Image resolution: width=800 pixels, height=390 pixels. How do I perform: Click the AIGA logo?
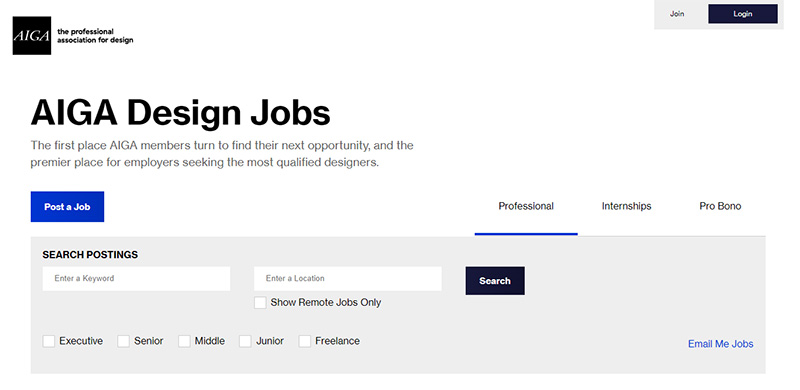click(32, 36)
